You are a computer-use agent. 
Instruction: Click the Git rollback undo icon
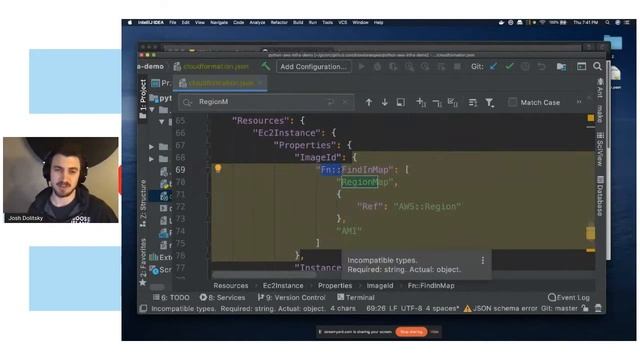(x=541, y=66)
